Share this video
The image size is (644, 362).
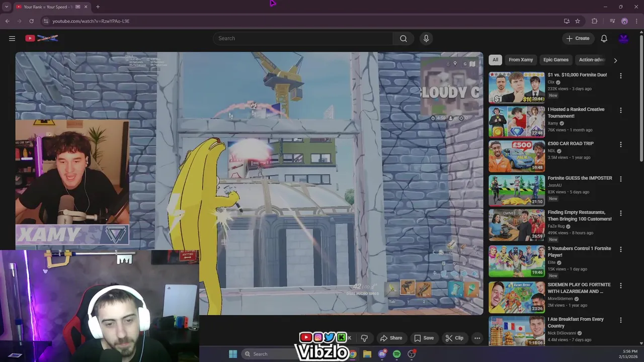pos(391,338)
